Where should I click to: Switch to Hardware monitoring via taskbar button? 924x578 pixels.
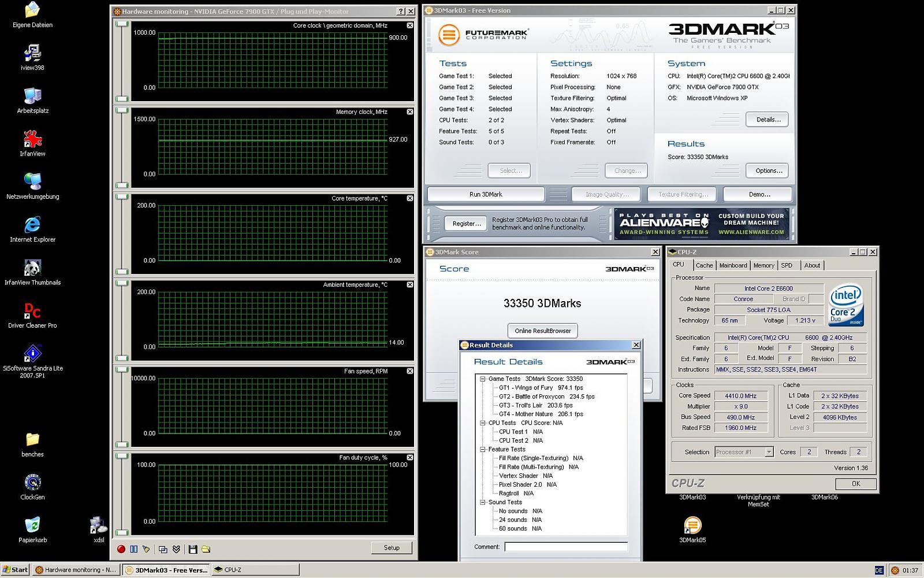[x=76, y=569]
